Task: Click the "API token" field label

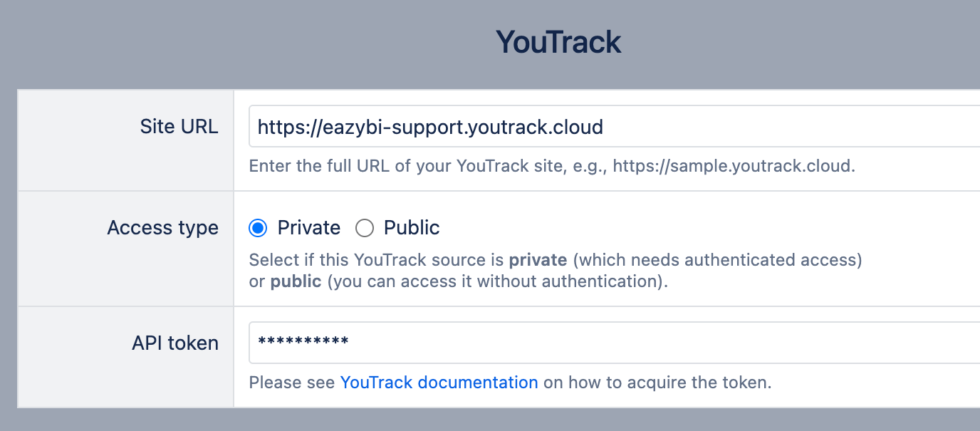Action: (175, 343)
